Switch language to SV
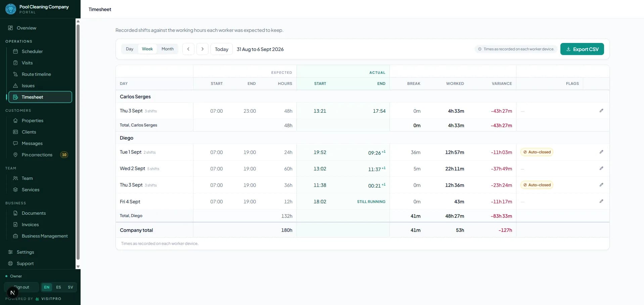 pyautogui.click(x=71, y=287)
